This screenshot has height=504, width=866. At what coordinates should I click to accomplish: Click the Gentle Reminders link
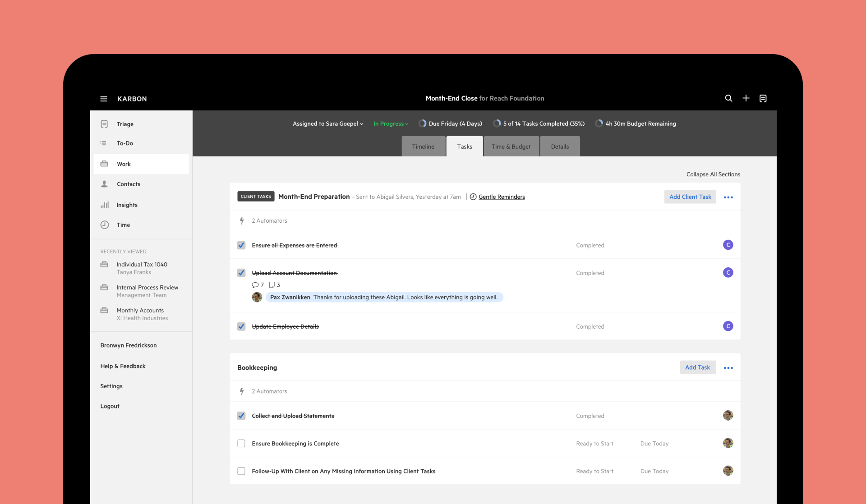(502, 196)
